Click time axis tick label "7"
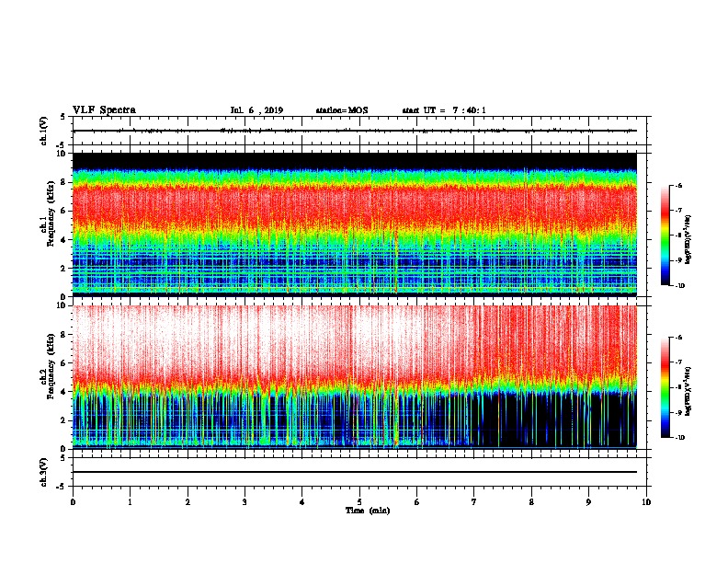 click(x=474, y=502)
